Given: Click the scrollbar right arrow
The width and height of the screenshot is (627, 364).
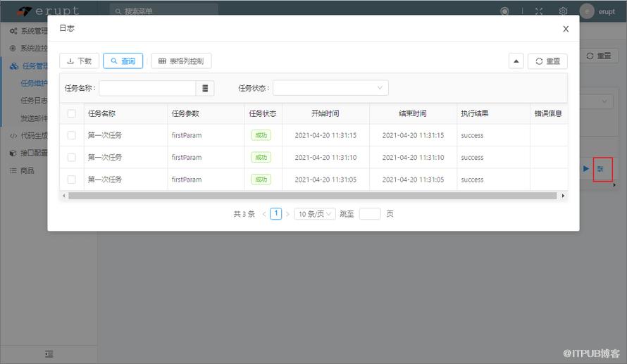Looking at the screenshot, I should [563, 196].
